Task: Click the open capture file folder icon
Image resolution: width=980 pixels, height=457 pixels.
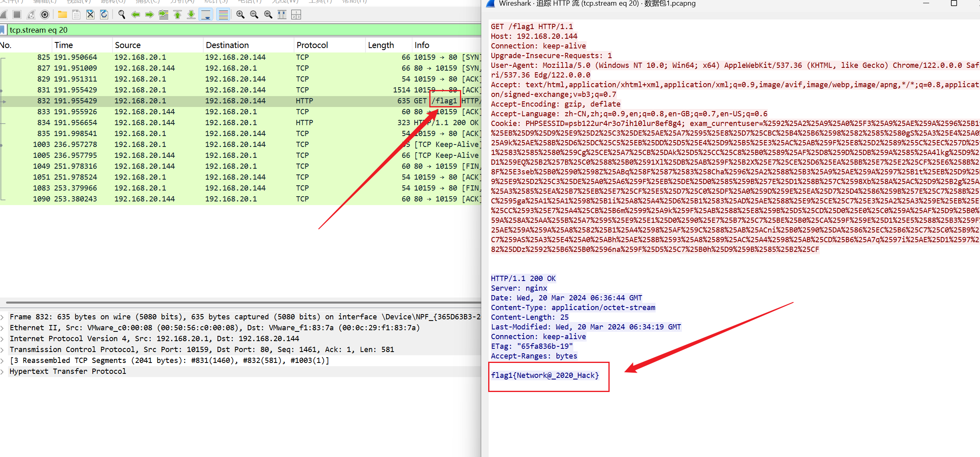Action: [62, 15]
